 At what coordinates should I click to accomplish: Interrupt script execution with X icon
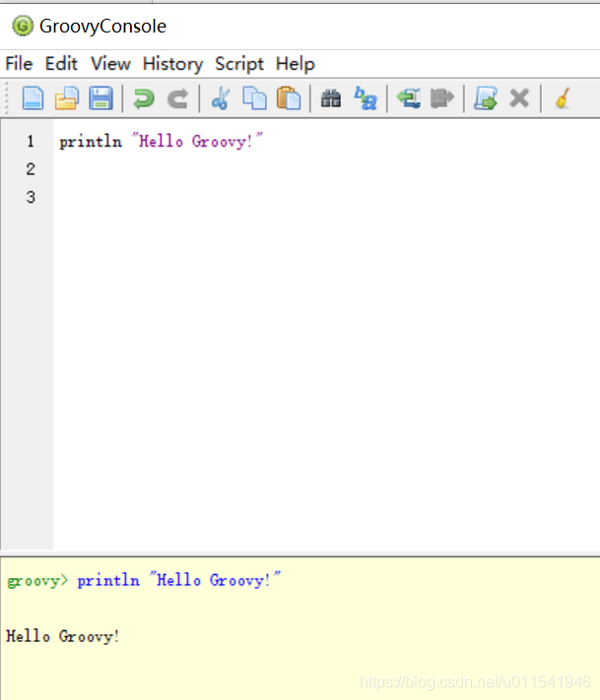coord(519,98)
